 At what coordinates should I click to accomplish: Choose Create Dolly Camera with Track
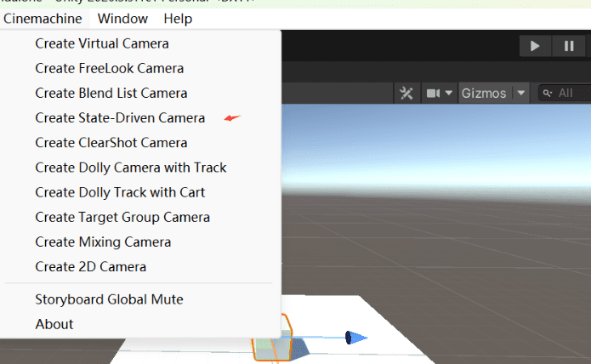tap(131, 168)
